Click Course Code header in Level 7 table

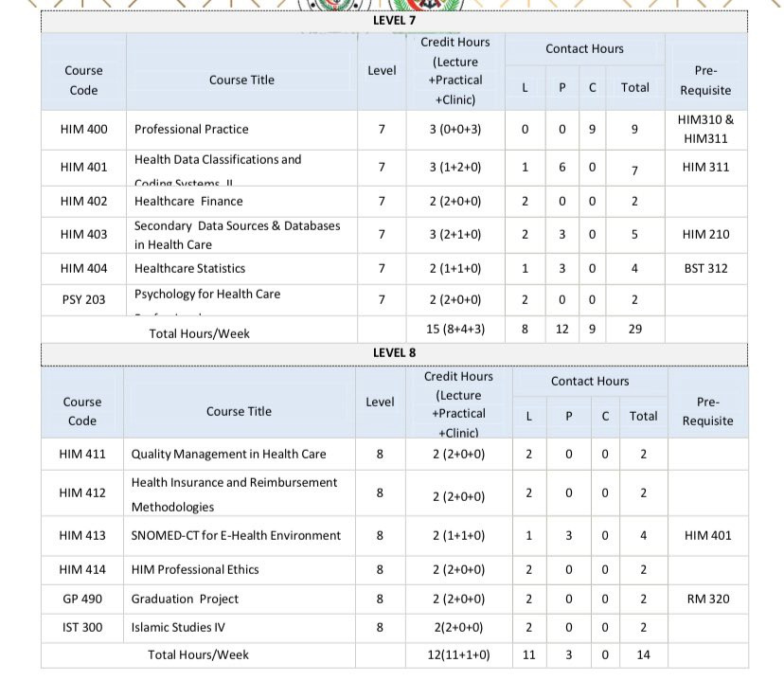(x=83, y=81)
